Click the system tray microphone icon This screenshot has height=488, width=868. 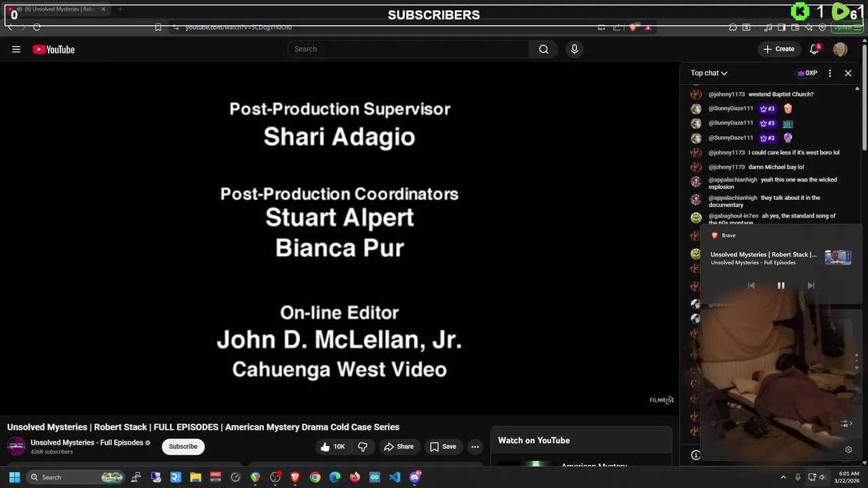pos(797,477)
